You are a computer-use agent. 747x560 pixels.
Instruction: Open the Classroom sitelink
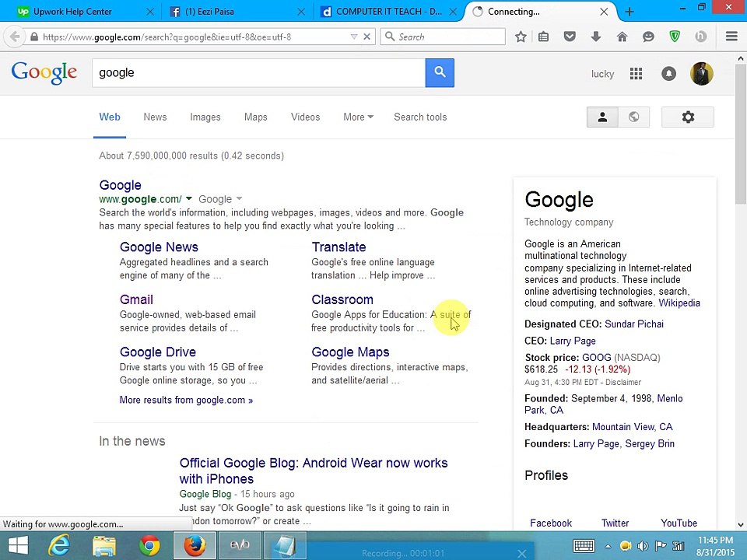pos(342,299)
